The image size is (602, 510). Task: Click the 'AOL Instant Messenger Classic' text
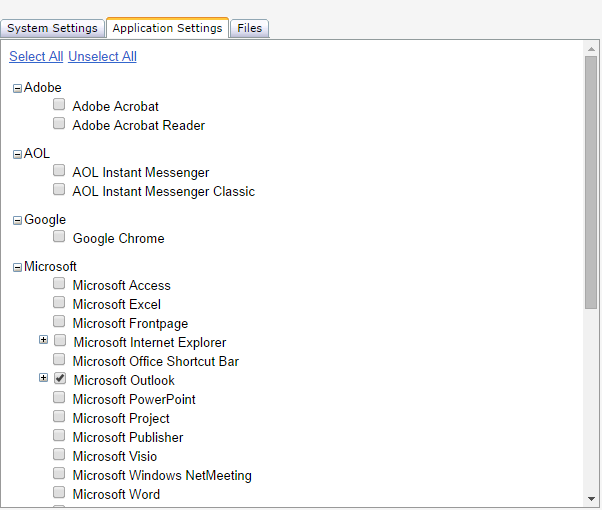pos(164,192)
